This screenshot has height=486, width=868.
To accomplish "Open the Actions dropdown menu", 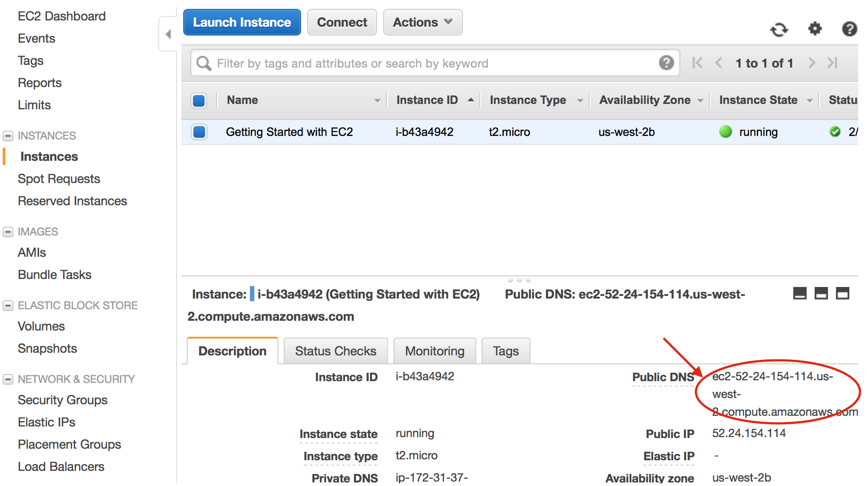I will pyautogui.click(x=422, y=22).
